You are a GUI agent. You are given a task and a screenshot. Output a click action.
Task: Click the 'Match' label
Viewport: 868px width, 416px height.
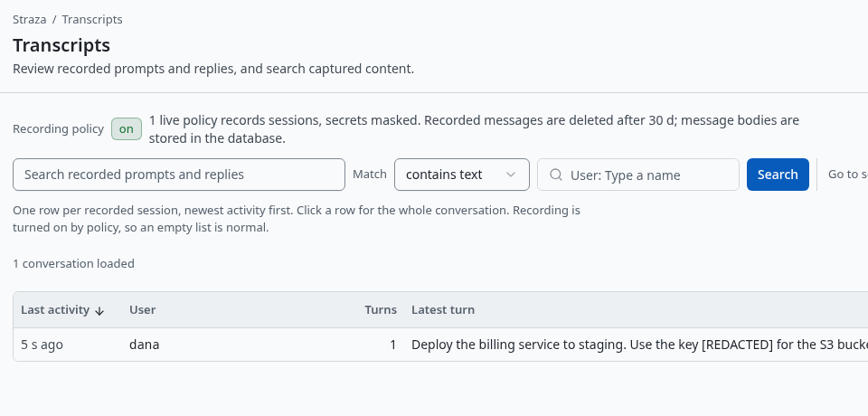(x=370, y=174)
